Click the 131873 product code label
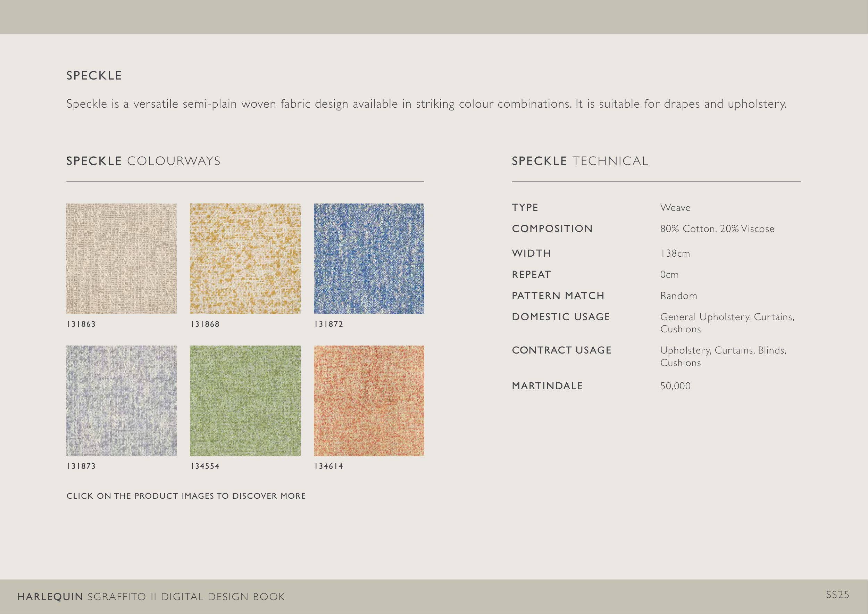The image size is (868, 614). pyautogui.click(x=81, y=466)
